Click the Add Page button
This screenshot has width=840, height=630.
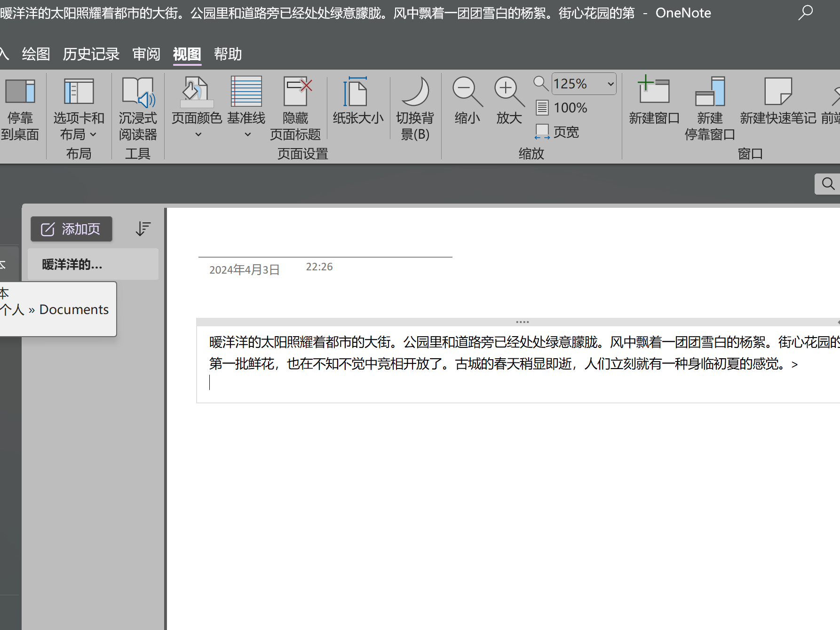pos(71,229)
